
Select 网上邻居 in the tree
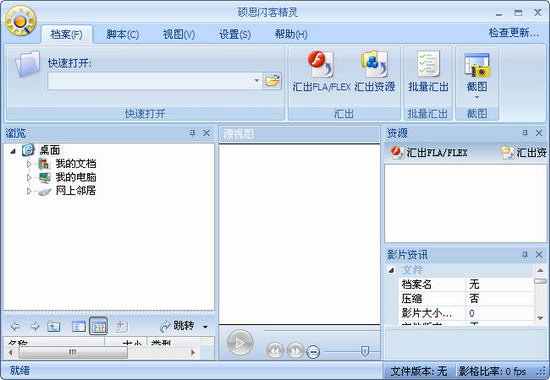[x=76, y=191]
